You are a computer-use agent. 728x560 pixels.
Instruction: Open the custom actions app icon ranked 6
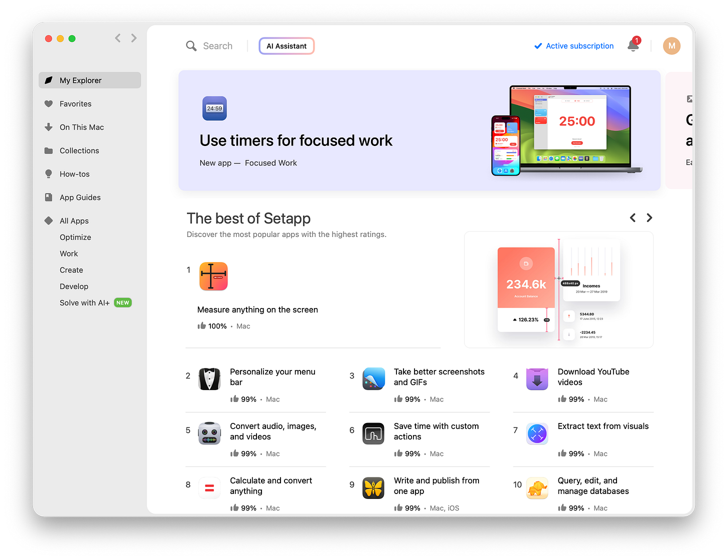[373, 433]
